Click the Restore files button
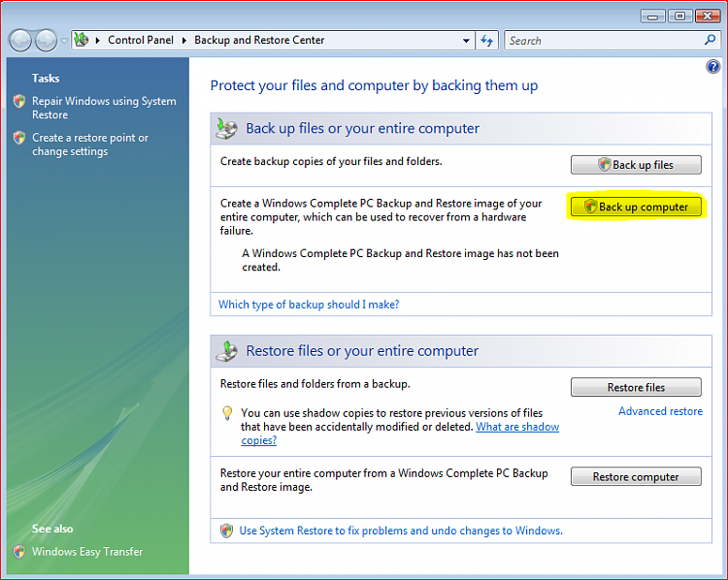728x580 pixels. [636, 387]
